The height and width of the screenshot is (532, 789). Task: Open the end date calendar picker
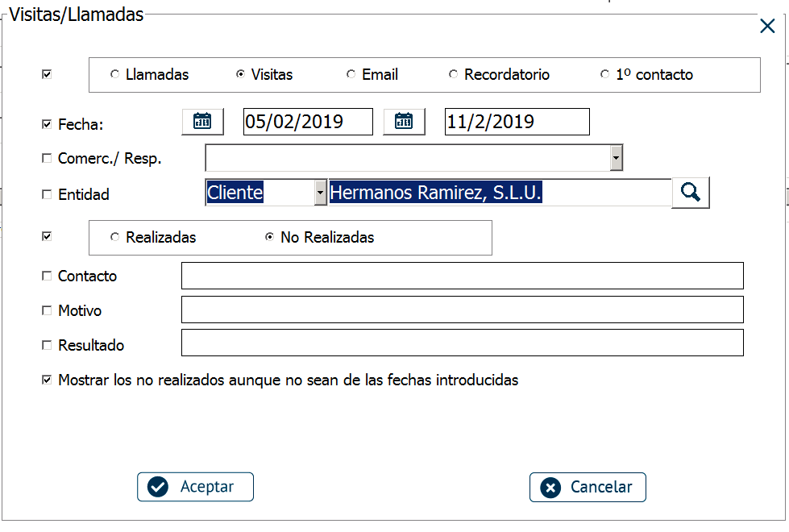pos(404,122)
